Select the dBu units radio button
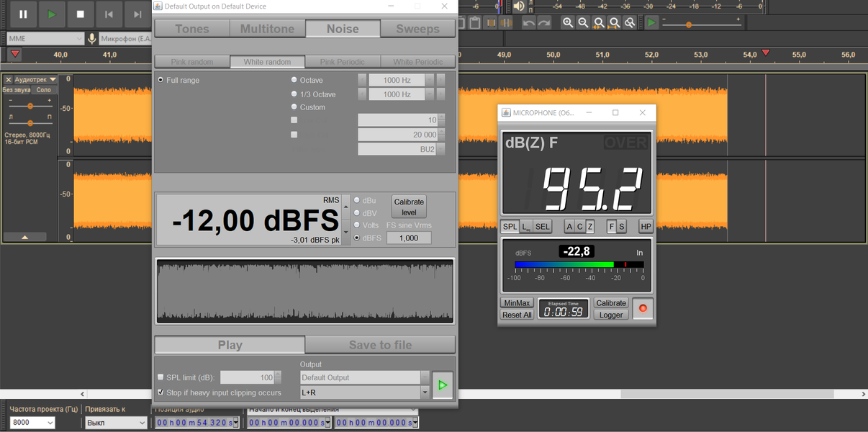Screen dimensions: 868x432 357,200
